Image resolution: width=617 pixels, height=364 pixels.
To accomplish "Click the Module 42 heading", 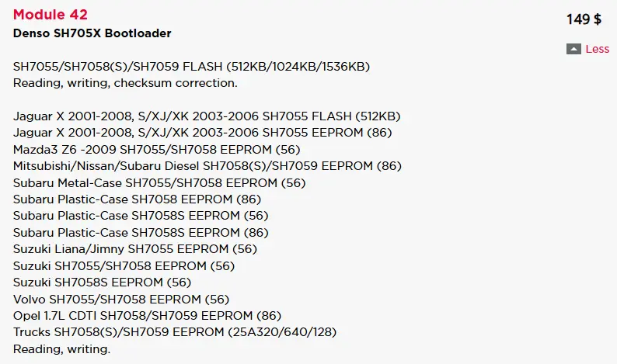I will (51, 15).
